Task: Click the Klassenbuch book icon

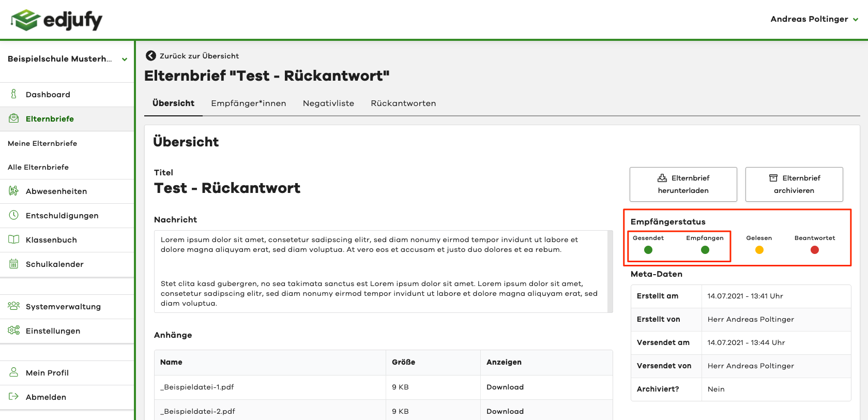Action: pos(14,239)
